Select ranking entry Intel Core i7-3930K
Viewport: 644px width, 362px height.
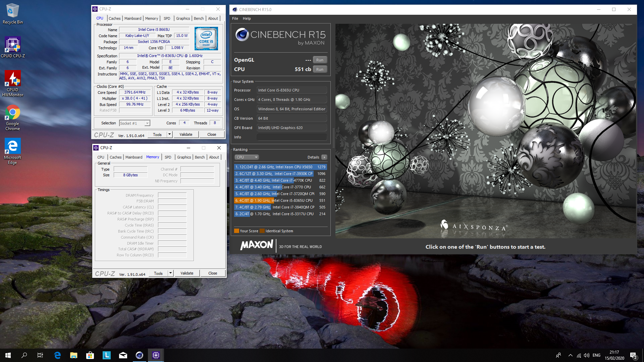(280, 174)
